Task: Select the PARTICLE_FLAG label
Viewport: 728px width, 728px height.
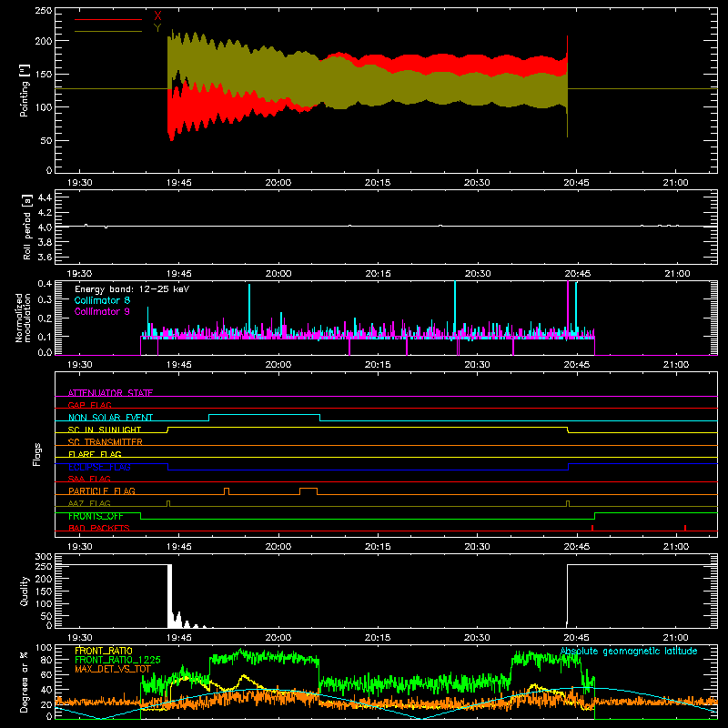Action: [x=102, y=491]
